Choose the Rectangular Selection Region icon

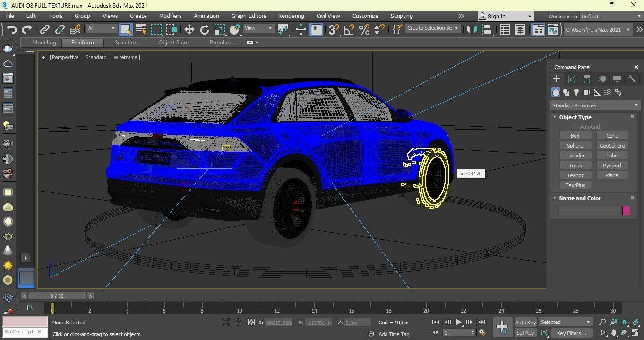pyautogui.click(x=156, y=30)
